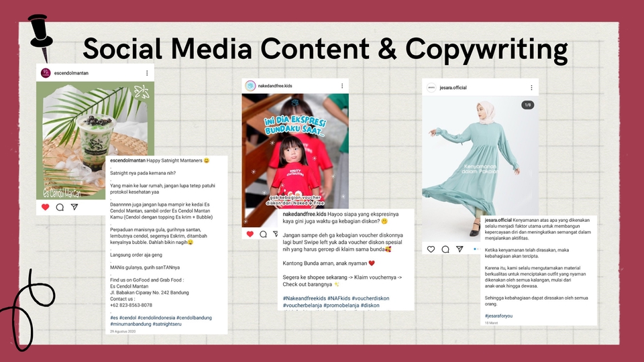Click the text "Kantong Bunda aman, anak nyaman"

tap(325, 263)
